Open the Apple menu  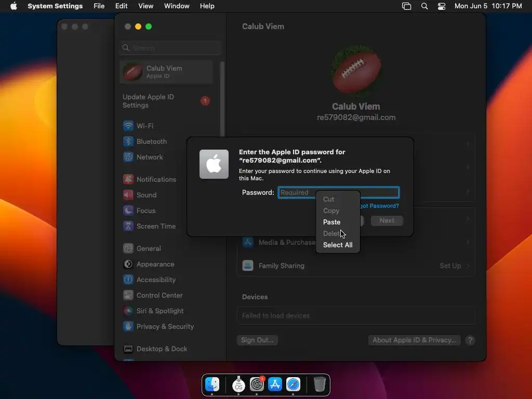tap(14, 6)
